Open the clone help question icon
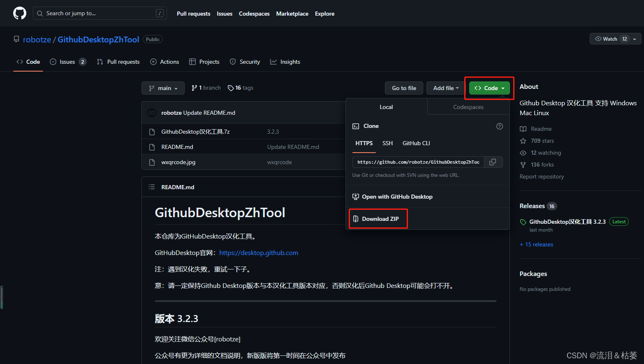The height and width of the screenshot is (364, 644). click(500, 126)
